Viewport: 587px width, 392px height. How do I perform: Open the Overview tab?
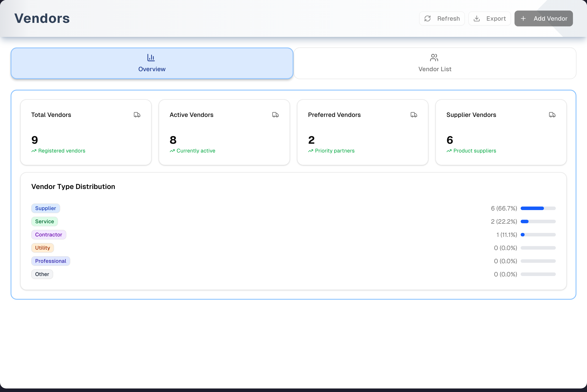click(152, 63)
